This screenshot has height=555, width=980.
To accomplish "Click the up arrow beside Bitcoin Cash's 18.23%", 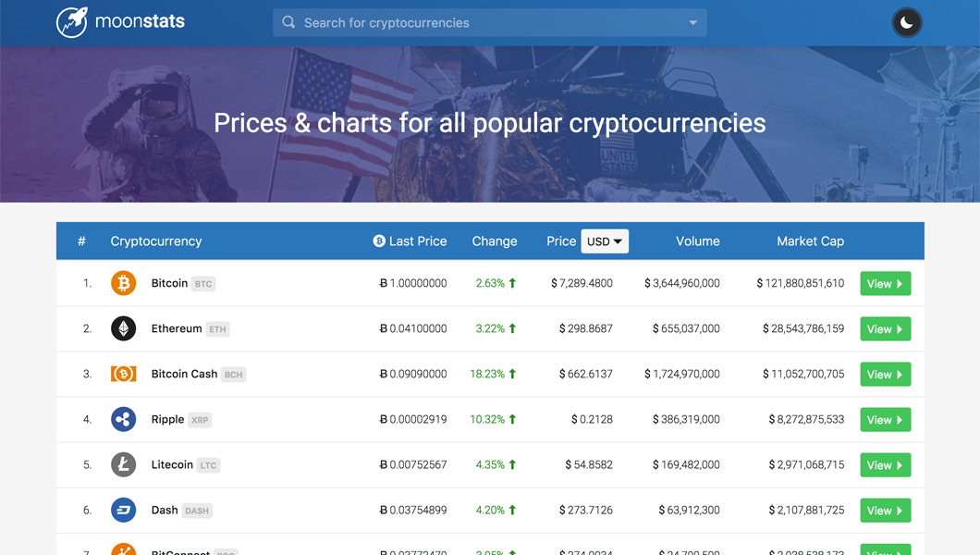I will (x=512, y=374).
